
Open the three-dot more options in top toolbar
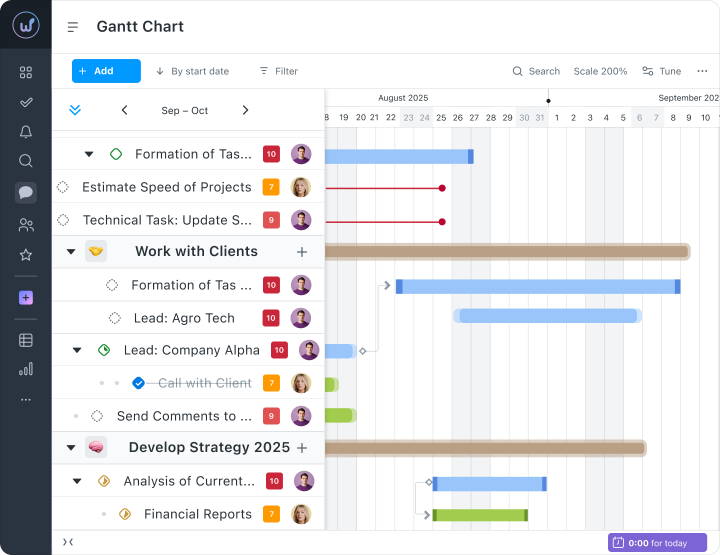[702, 71]
